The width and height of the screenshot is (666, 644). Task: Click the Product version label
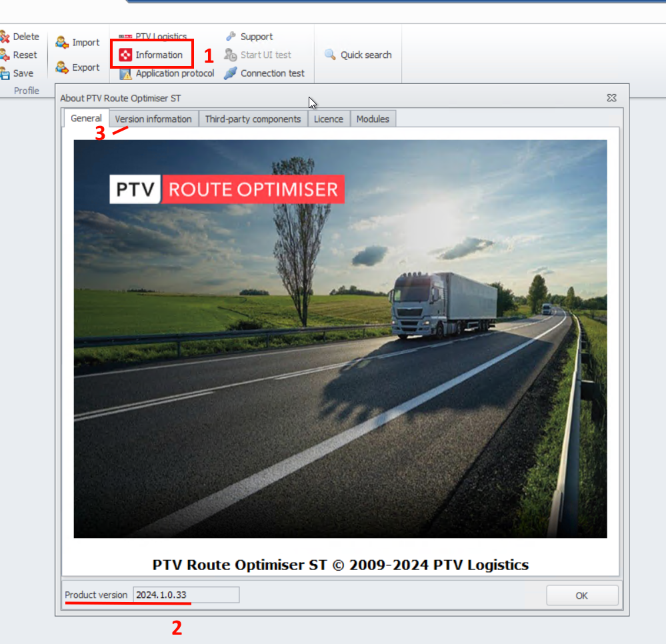tap(96, 595)
